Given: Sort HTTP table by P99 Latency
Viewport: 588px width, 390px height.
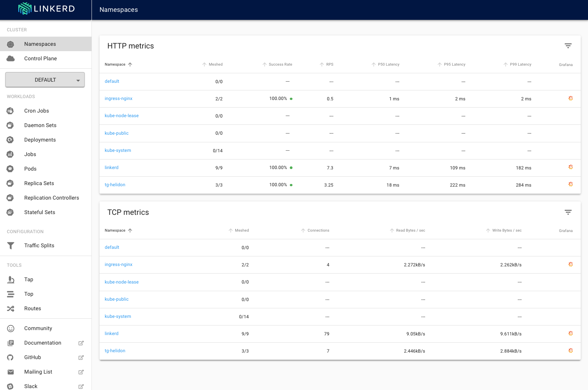Looking at the screenshot, I should (x=517, y=64).
